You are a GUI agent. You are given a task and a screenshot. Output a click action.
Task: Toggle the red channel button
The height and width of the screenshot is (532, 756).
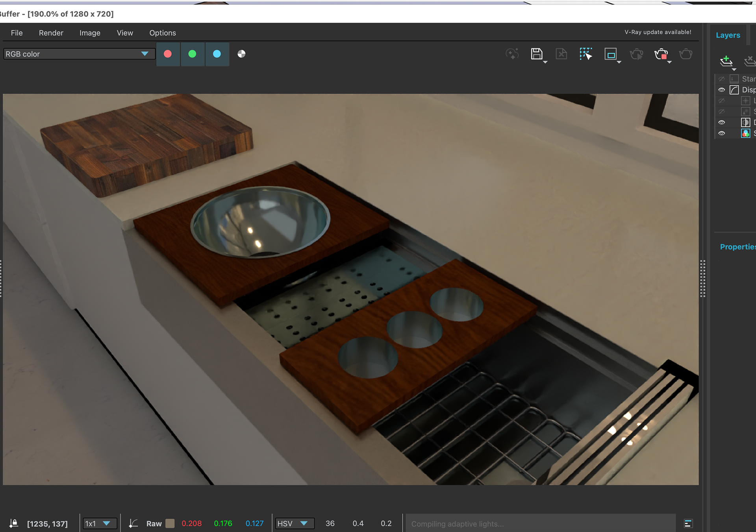168,54
